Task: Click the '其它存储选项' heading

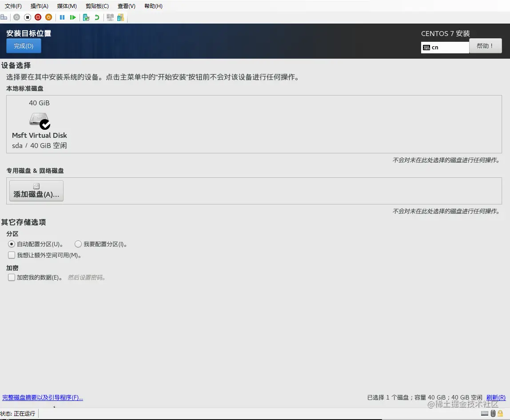Action: point(24,222)
